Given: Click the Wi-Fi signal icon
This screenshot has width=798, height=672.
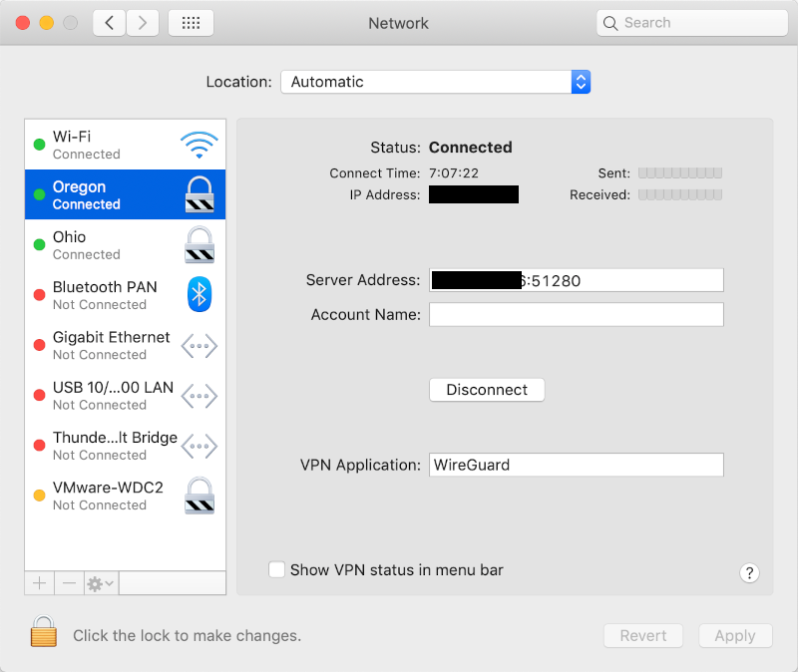Looking at the screenshot, I should 199,145.
